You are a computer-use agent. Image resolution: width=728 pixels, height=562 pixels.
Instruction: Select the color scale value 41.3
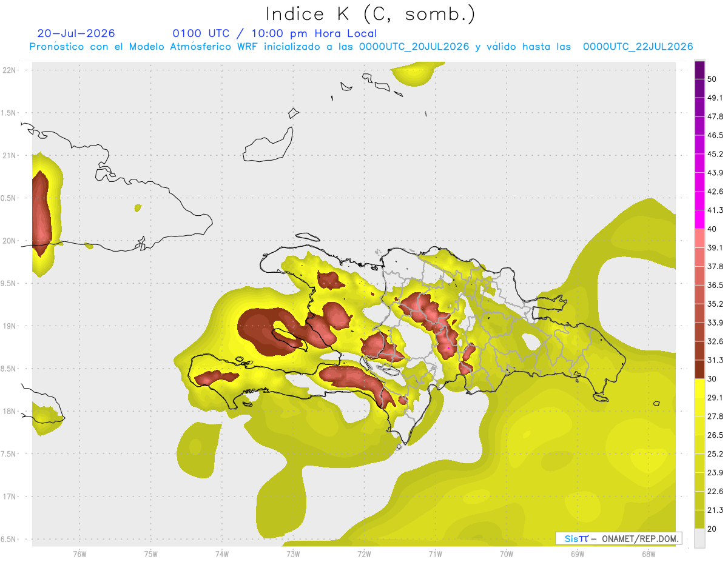coord(715,210)
